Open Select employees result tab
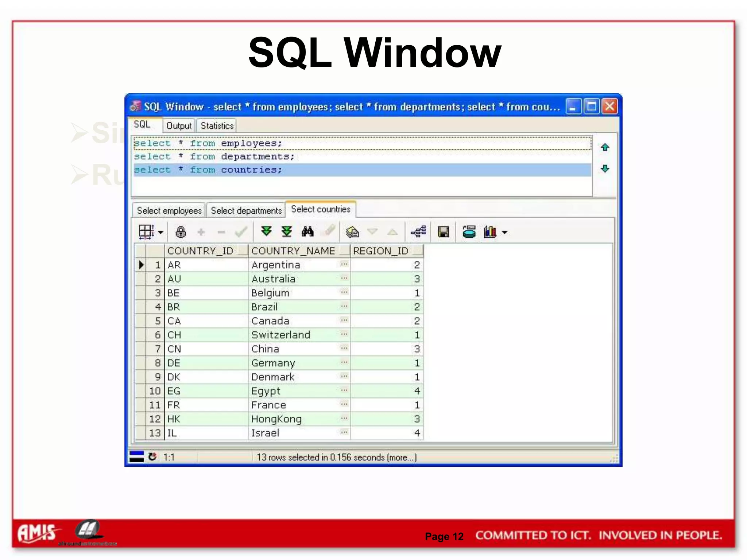Screen dimensions: 747x560 [x=169, y=211]
